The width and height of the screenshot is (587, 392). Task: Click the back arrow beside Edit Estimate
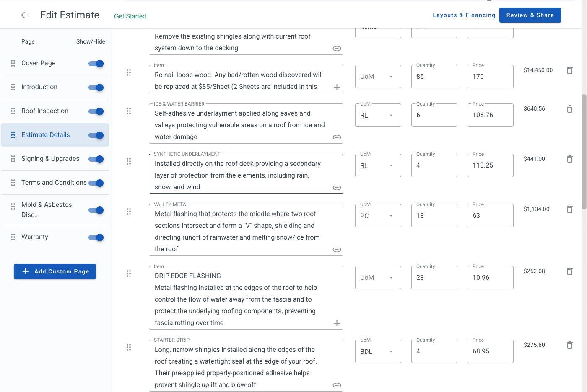[x=24, y=15]
